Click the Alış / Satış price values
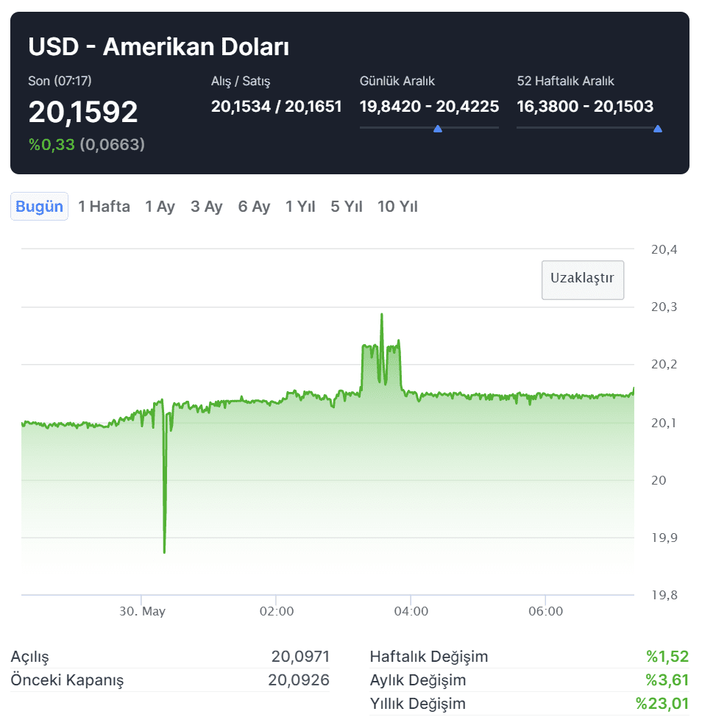Screen dimensions: 702x728 point(276,107)
